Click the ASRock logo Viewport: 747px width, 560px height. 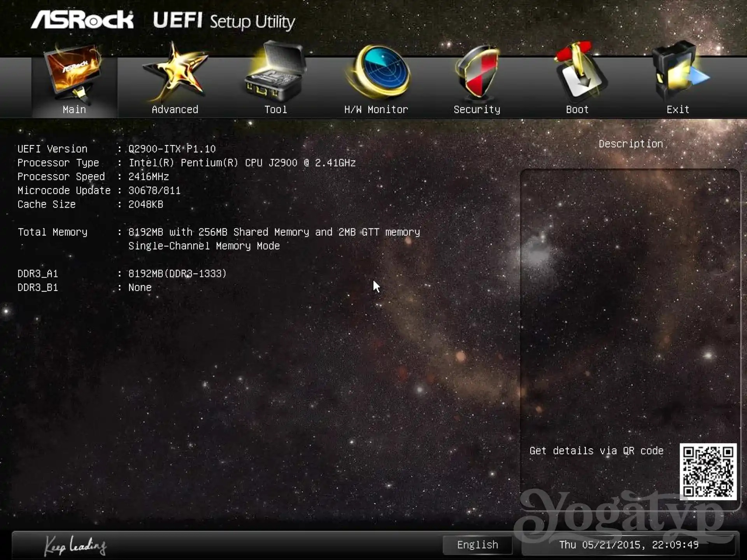pos(82,19)
